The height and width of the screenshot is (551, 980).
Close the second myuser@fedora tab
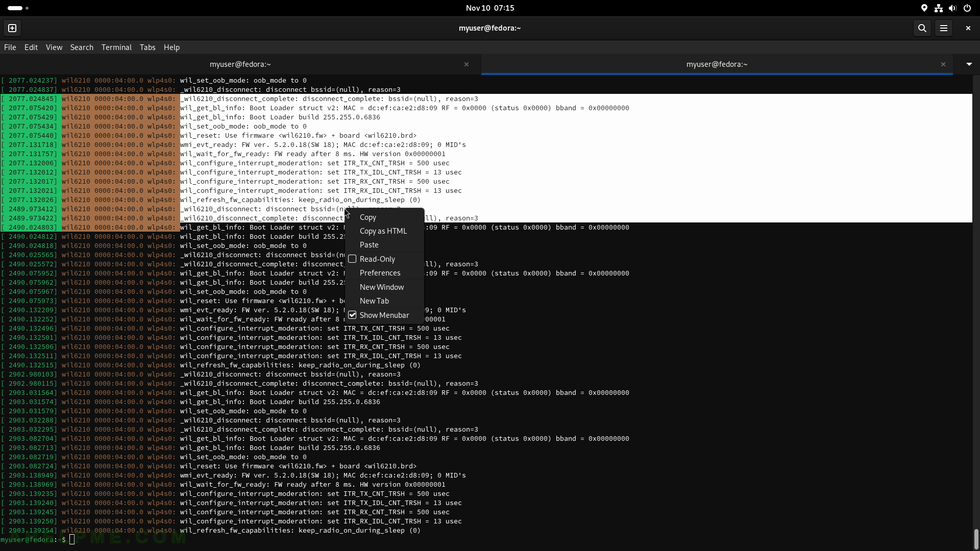[x=943, y=64]
